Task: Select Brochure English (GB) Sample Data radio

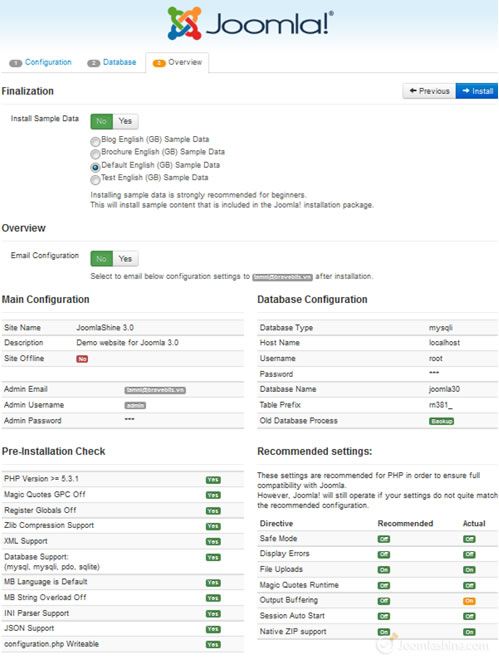Action: (95, 154)
